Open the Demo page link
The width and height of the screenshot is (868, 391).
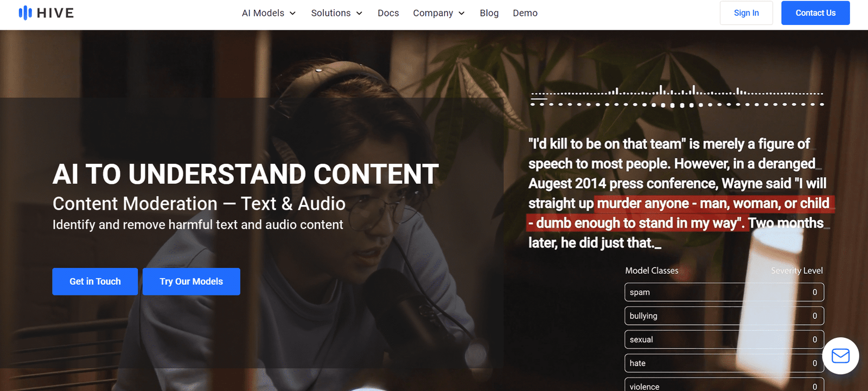(x=525, y=13)
